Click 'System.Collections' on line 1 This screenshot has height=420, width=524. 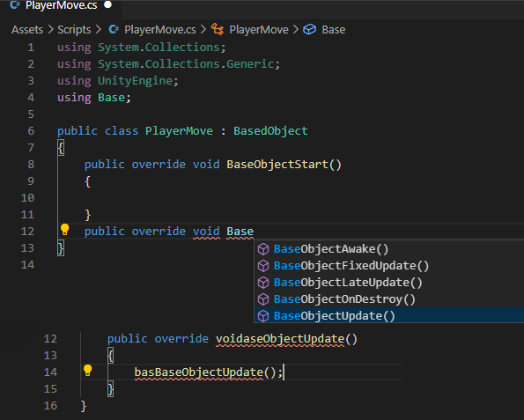pyautogui.click(x=159, y=48)
